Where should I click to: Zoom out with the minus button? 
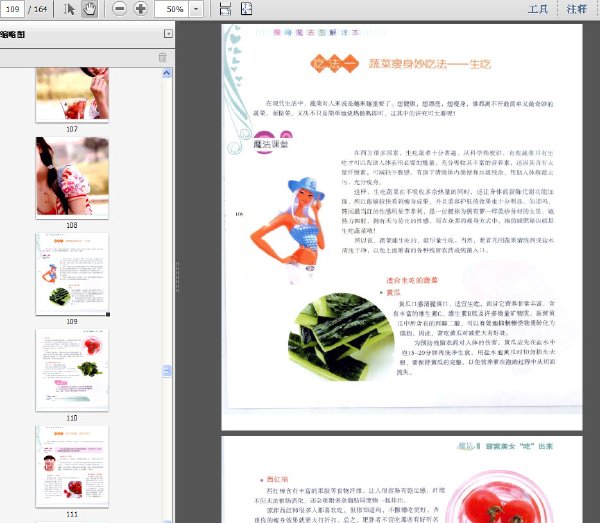(x=119, y=9)
